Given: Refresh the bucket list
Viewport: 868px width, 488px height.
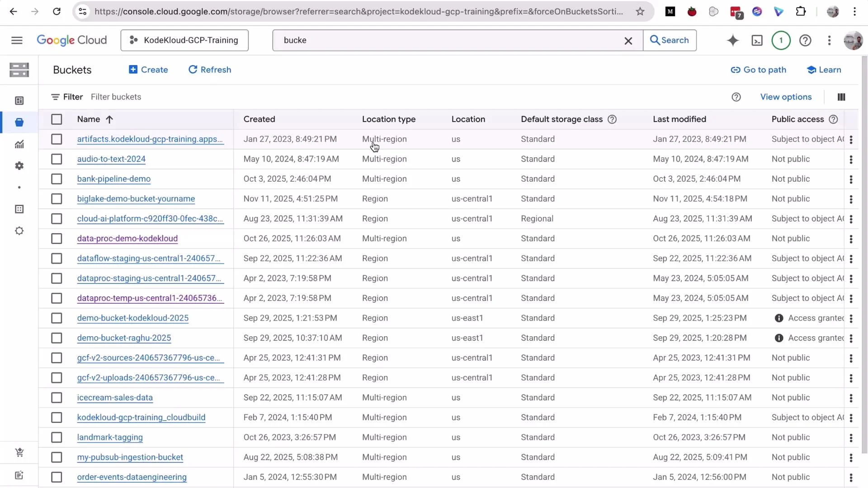Looking at the screenshot, I should 210,70.
